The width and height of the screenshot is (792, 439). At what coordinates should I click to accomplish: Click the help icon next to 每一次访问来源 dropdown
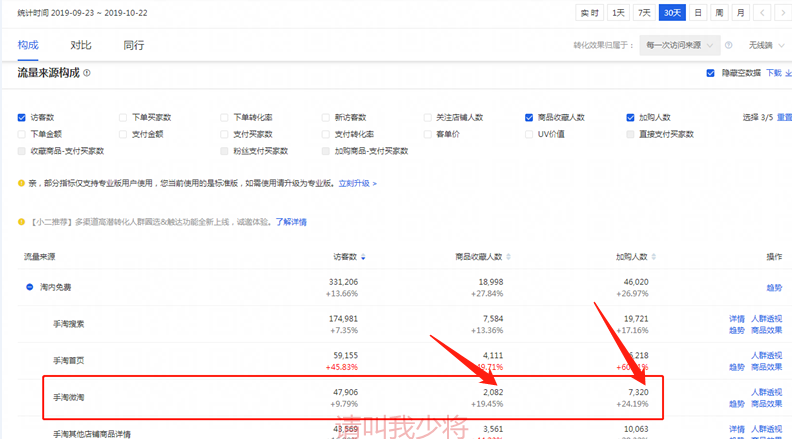pos(728,45)
